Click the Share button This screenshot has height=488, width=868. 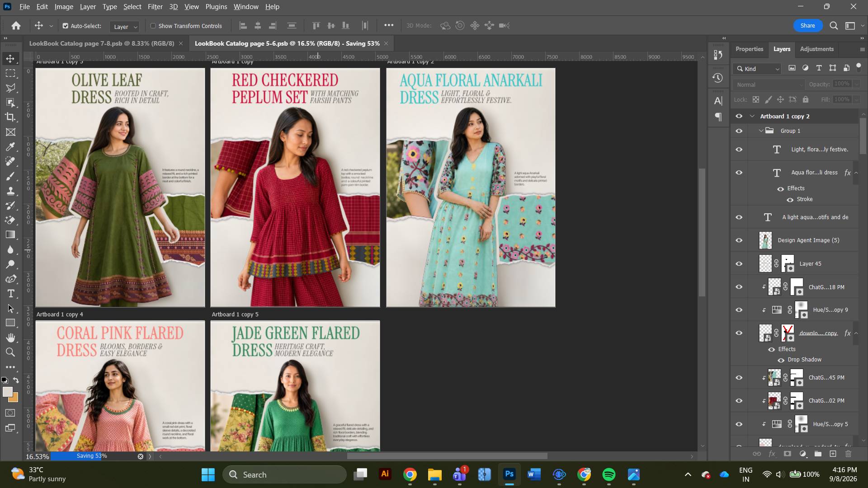(807, 26)
